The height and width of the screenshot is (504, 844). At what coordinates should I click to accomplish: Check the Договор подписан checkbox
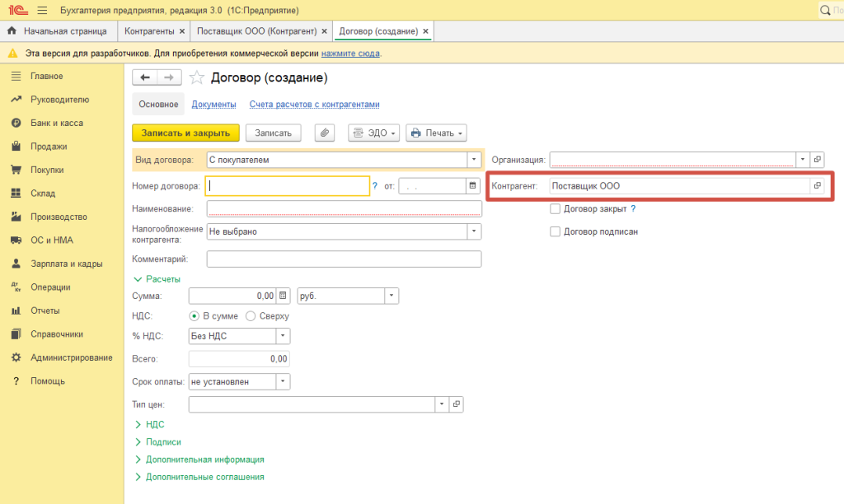tap(556, 232)
